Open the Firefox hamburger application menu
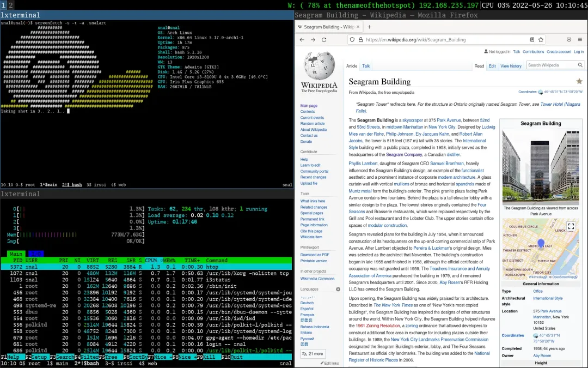588x368 pixels. tap(580, 39)
